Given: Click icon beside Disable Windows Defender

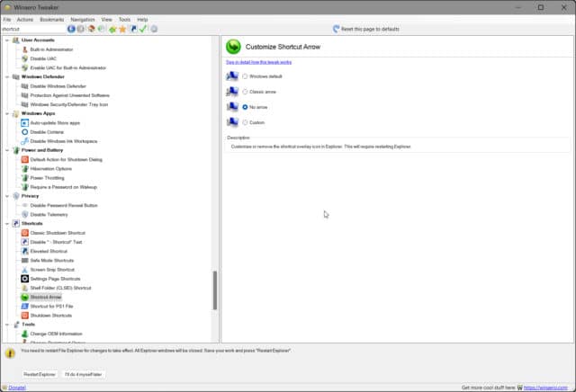Looking at the screenshot, I should point(24,86).
